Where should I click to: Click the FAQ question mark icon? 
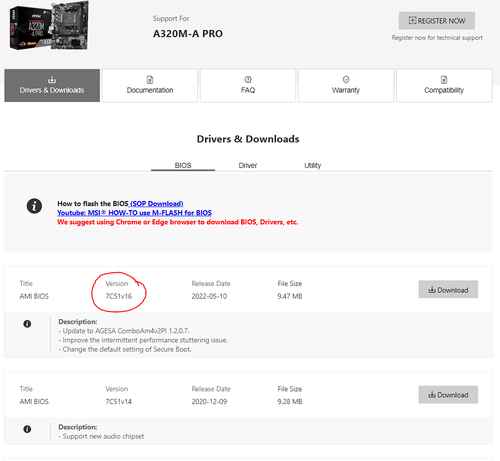point(248,79)
